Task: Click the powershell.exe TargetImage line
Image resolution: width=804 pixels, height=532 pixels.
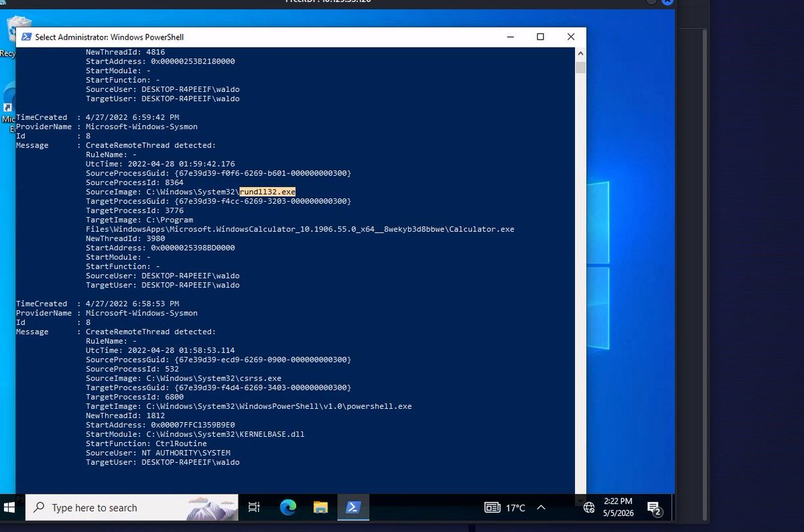Action: tap(249, 407)
